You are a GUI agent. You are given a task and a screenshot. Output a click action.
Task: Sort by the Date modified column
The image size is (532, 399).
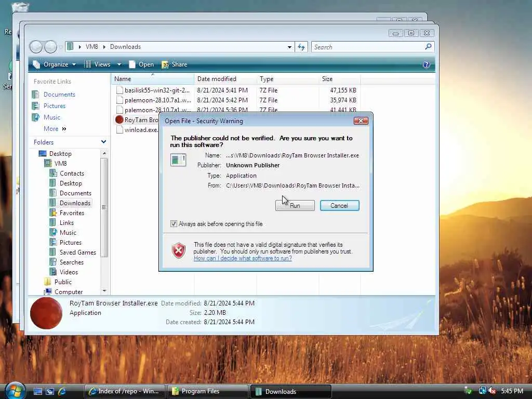(225, 79)
